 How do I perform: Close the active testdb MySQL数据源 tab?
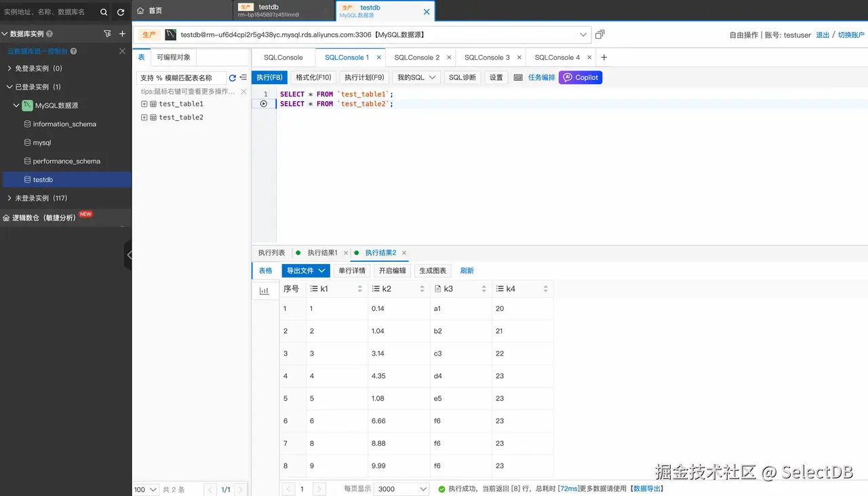[x=427, y=12]
